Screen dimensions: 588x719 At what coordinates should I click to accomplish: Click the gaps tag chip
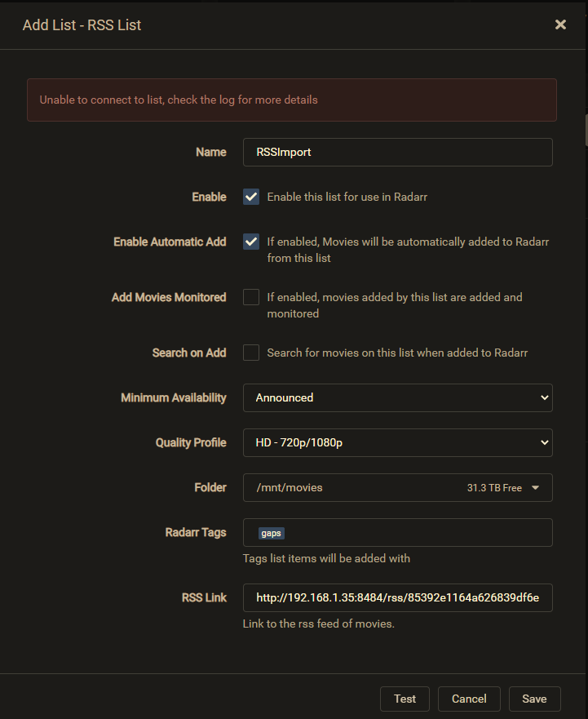pos(271,533)
